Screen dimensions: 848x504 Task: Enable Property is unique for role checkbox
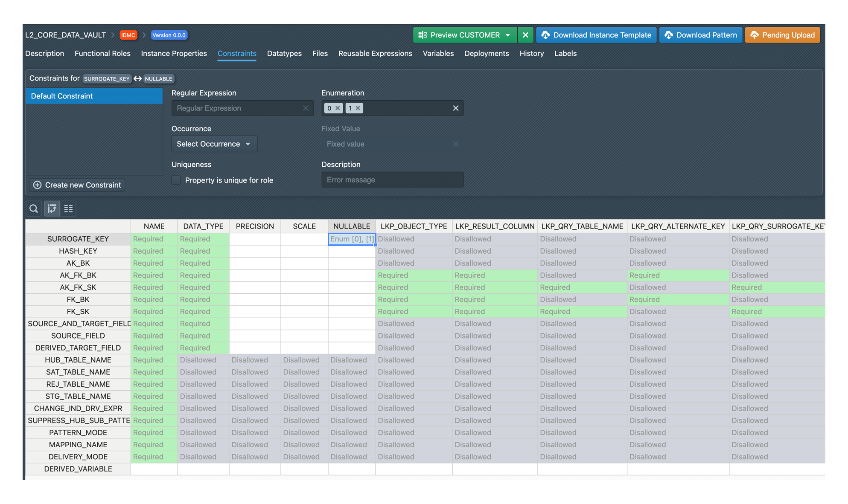click(176, 180)
